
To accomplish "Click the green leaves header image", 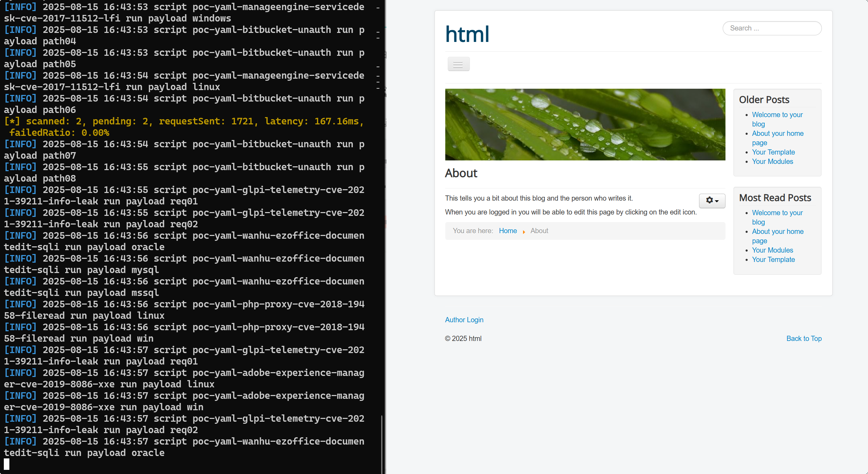I will coord(585,125).
